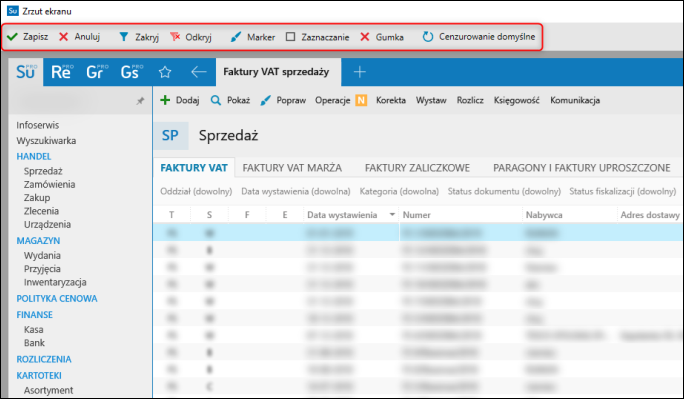Collapse the MAGAZYN section
The width and height of the screenshot is (684, 399).
38,241
